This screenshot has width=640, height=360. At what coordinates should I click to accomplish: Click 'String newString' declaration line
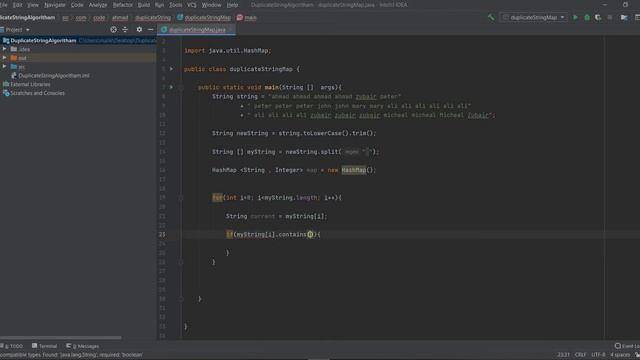293,133
